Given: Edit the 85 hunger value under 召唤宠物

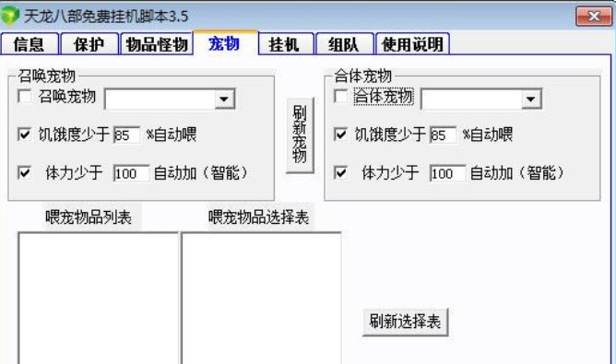Looking at the screenshot, I should (126, 135).
